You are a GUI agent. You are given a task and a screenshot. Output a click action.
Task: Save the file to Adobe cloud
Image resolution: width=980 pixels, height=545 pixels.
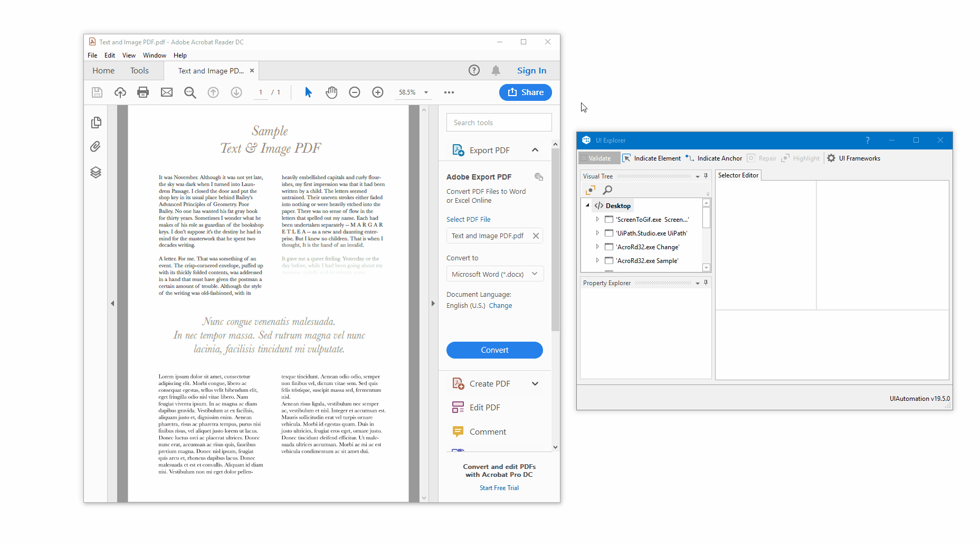click(120, 92)
